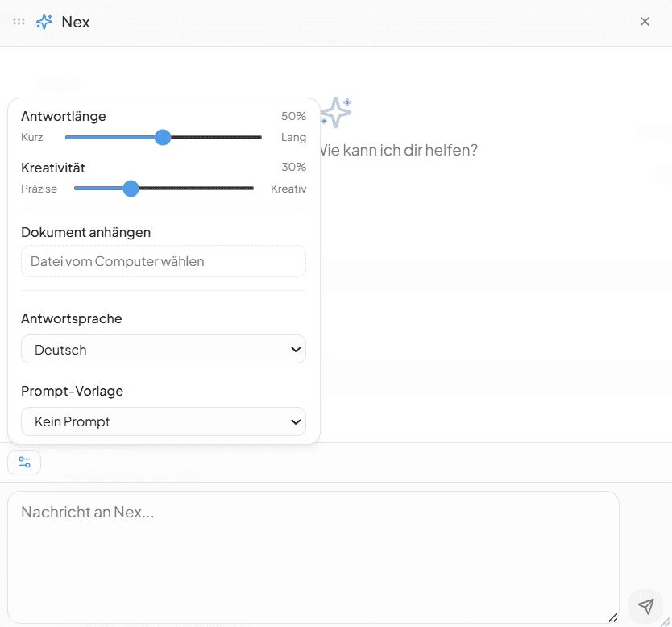Click the message box resize handle
This screenshot has height=627, width=672.
coord(612,617)
